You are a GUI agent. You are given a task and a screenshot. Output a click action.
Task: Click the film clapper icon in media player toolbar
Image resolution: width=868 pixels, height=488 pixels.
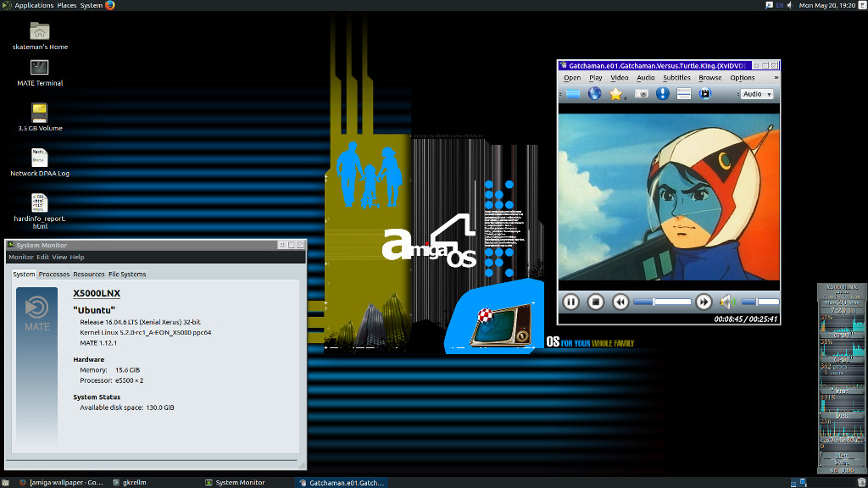tap(704, 93)
